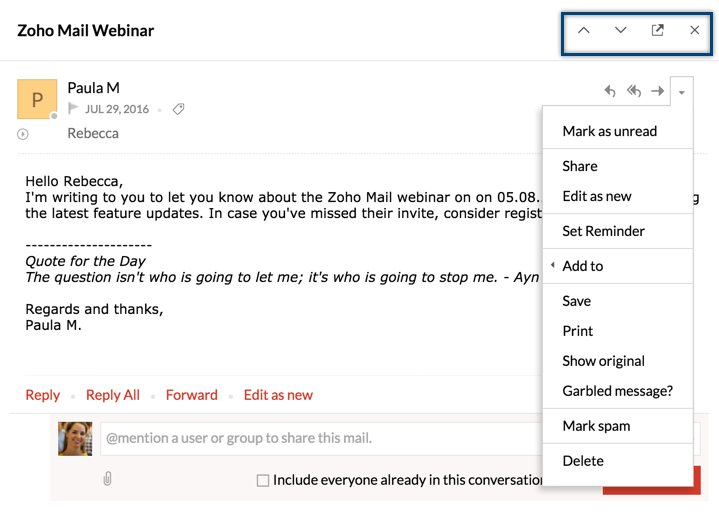719x512 pixels.
Task: Click the reply all arrow icon
Action: click(x=634, y=92)
